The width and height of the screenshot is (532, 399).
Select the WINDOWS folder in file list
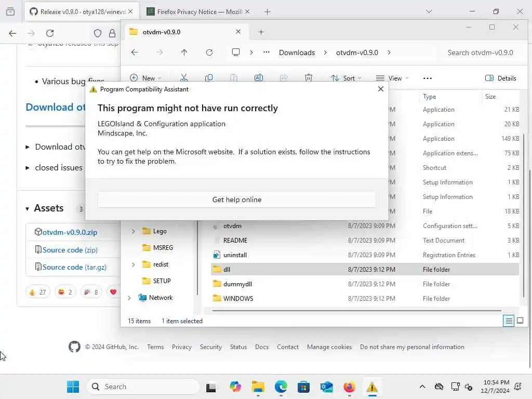(365, 299)
